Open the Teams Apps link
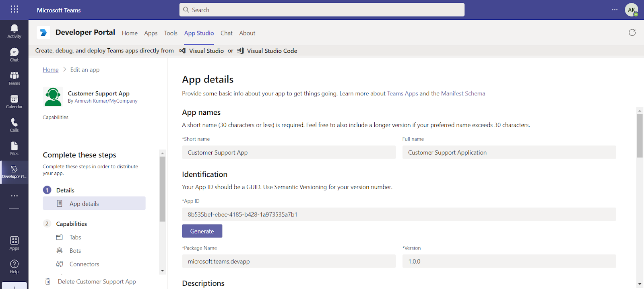The height and width of the screenshot is (289, 644). point(402,93)
